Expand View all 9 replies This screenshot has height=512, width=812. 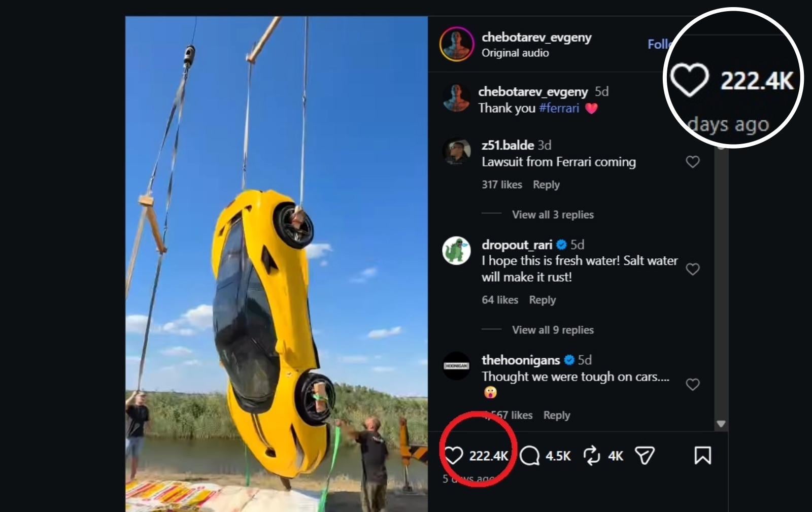(x=553, y=330)
